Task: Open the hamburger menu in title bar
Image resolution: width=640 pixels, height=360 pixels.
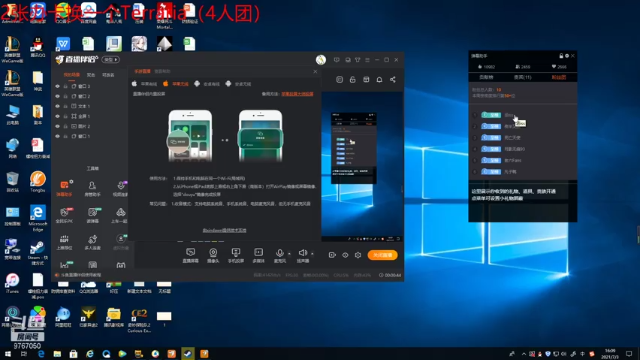Action: [x=367, y=60]
